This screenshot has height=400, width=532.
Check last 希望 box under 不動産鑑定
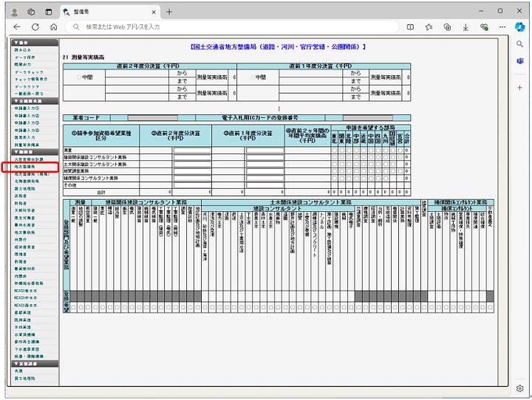(x=490, y=308)
